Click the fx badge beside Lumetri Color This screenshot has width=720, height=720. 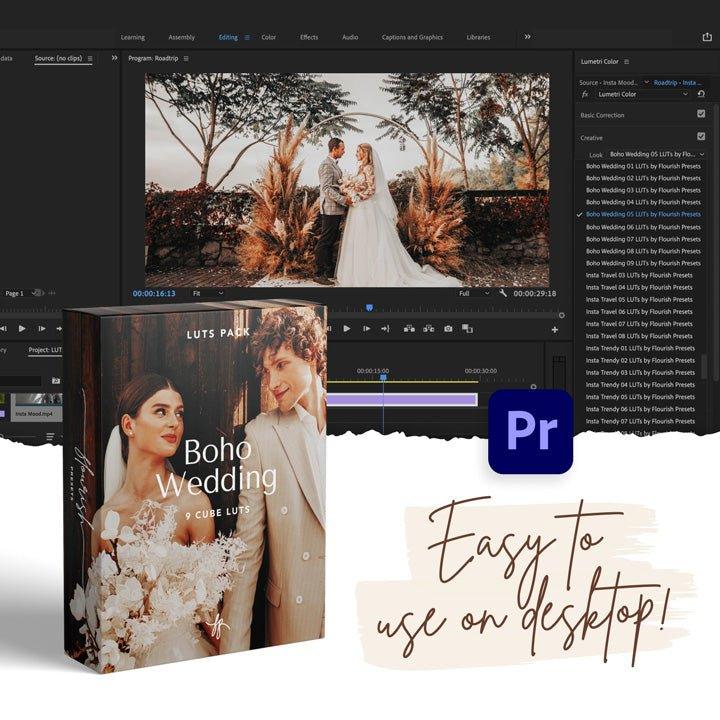click(x=585, y=94)
